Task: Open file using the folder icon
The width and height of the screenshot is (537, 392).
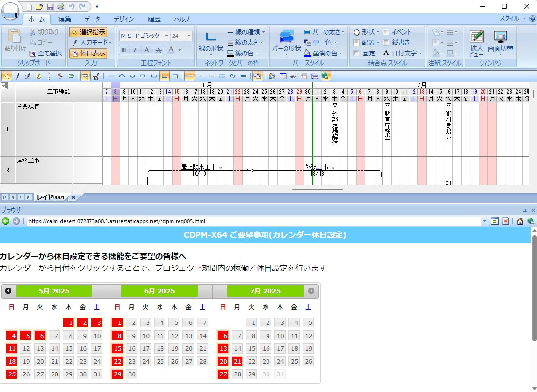Action: pyautogui.click(x=39, y=6)
